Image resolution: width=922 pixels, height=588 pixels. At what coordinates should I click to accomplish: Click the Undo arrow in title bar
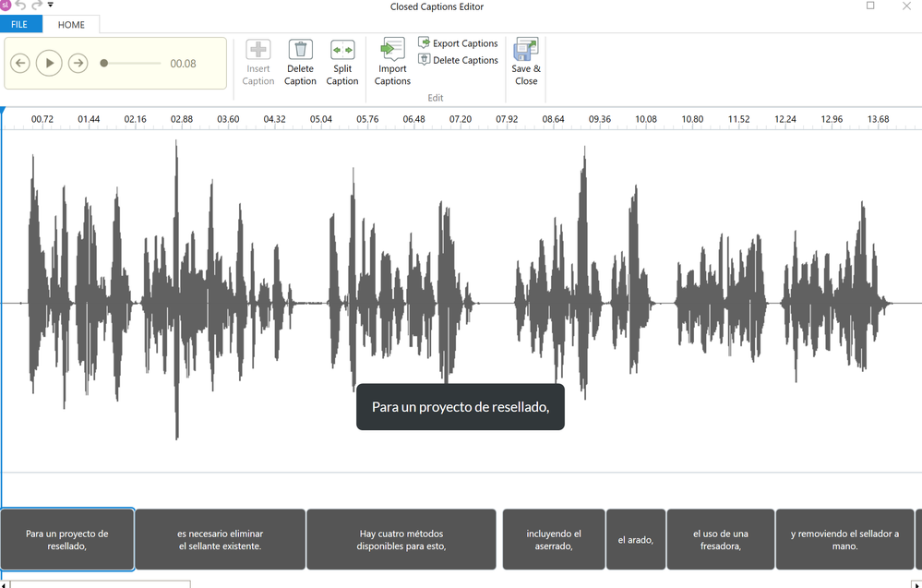pyautogui.click(x=20, y=6)
